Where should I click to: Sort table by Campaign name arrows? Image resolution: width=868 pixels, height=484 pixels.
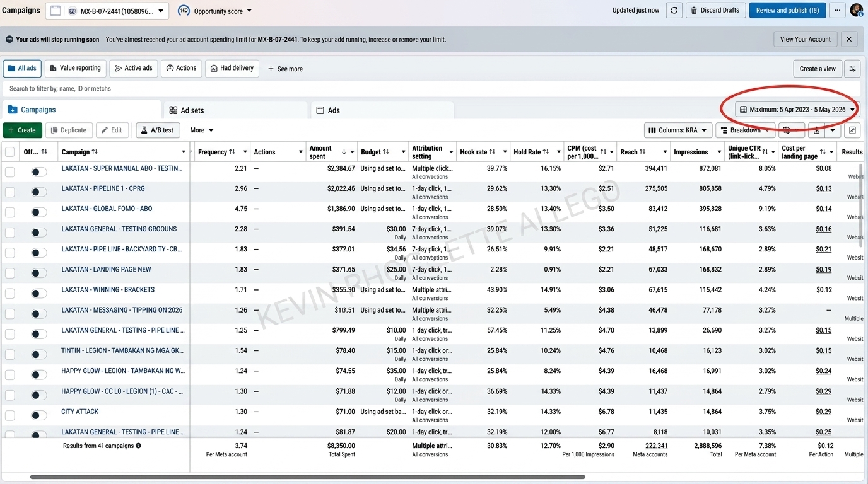click(x=95, y=152)
